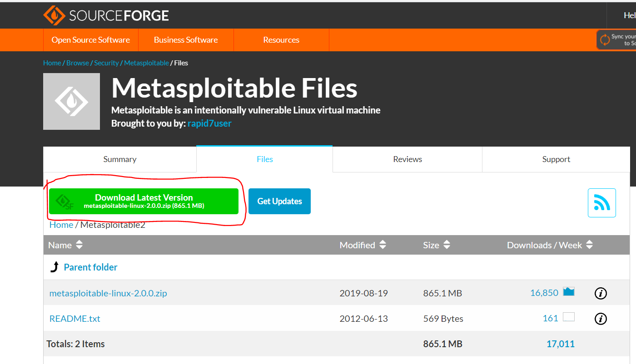Image resolution: width=636 pixels, height=364 pixels.
Task: Switch to the Summary tab
Action: 120,159
